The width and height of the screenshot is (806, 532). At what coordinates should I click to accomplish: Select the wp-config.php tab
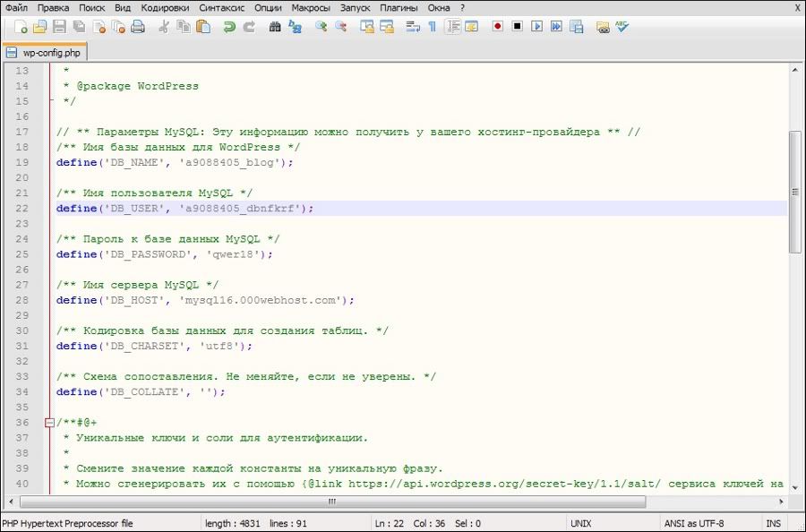click(x=44, y=53)
